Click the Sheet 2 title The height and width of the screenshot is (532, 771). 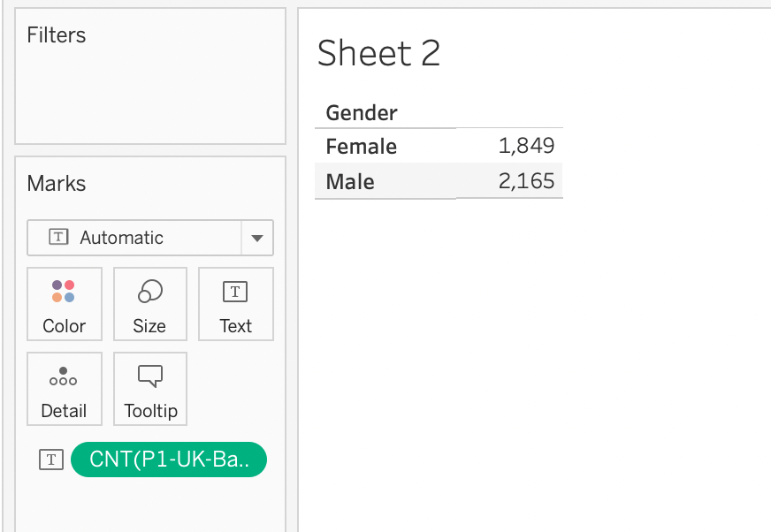click(378, 54)
